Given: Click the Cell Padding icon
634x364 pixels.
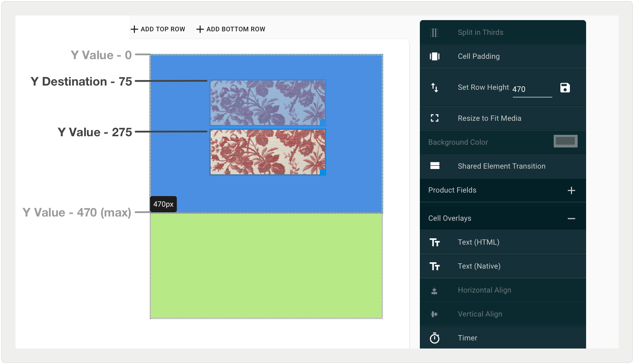Looking at the screenshot, I should 435,56.
